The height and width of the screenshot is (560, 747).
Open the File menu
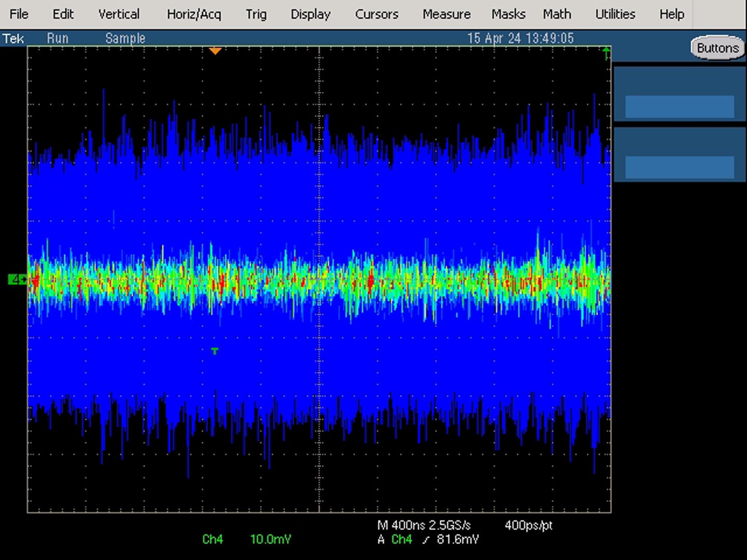coord(19,14)
